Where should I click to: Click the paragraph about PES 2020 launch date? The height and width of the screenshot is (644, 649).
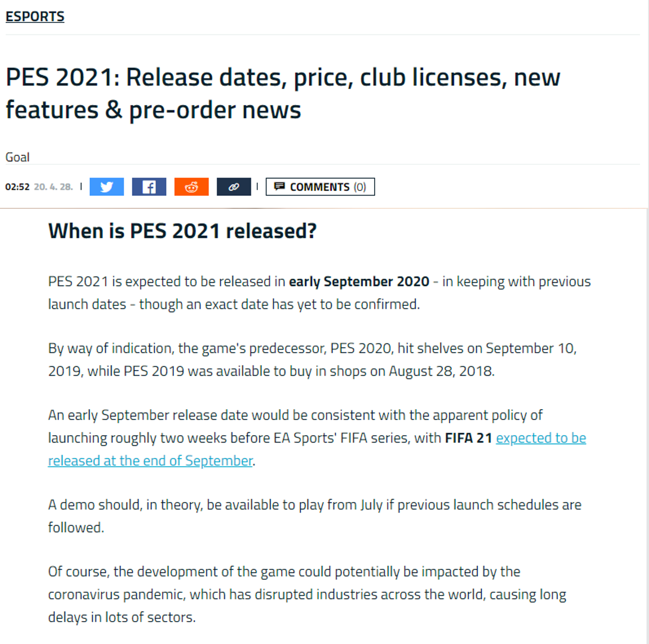pyautogui.click(x=313, y=360)
